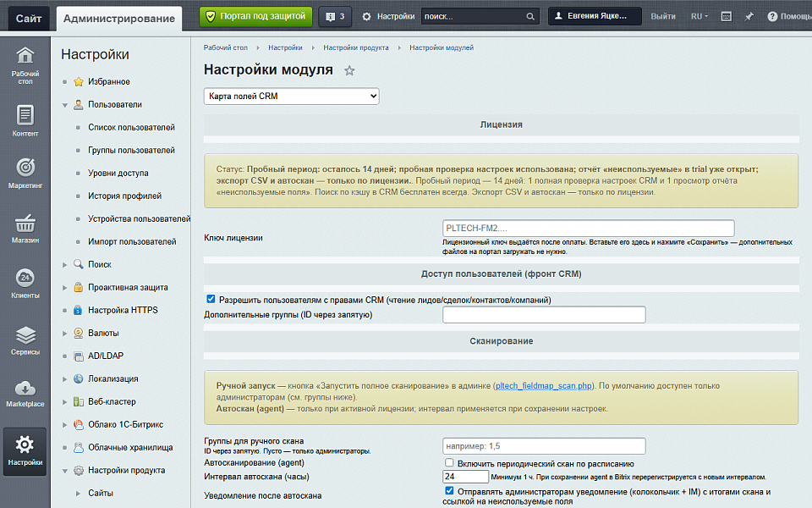
Task: Collapse the Настройки продукта tree node
Action: (x=65, y=472)
